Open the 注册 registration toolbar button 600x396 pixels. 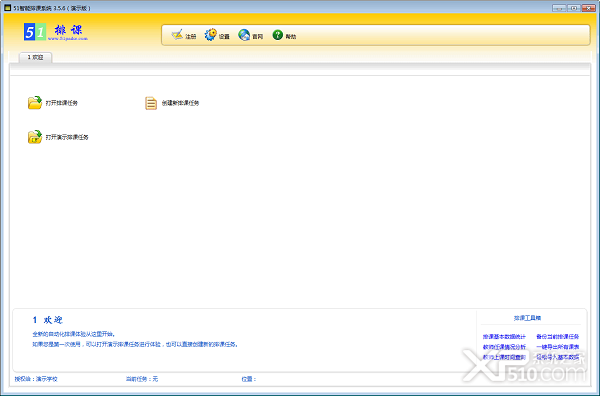click(184, 36)
